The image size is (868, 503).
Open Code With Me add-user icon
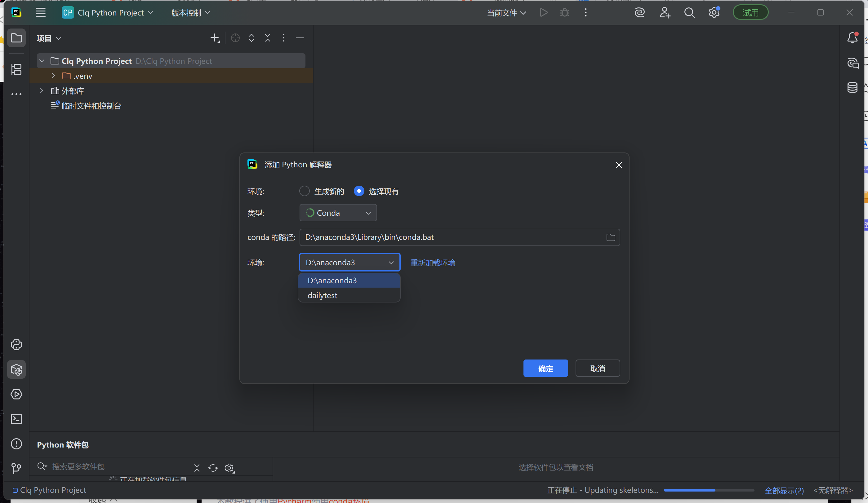[665, 13]
